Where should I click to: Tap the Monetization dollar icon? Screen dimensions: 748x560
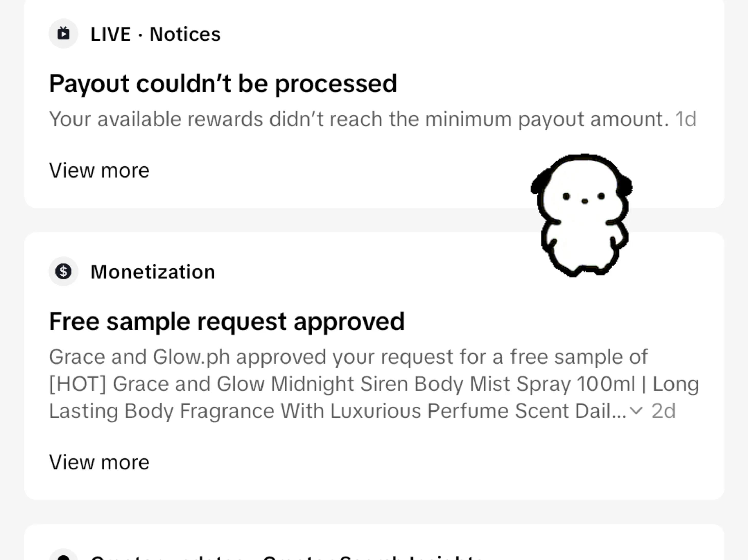tap(63, 272)
